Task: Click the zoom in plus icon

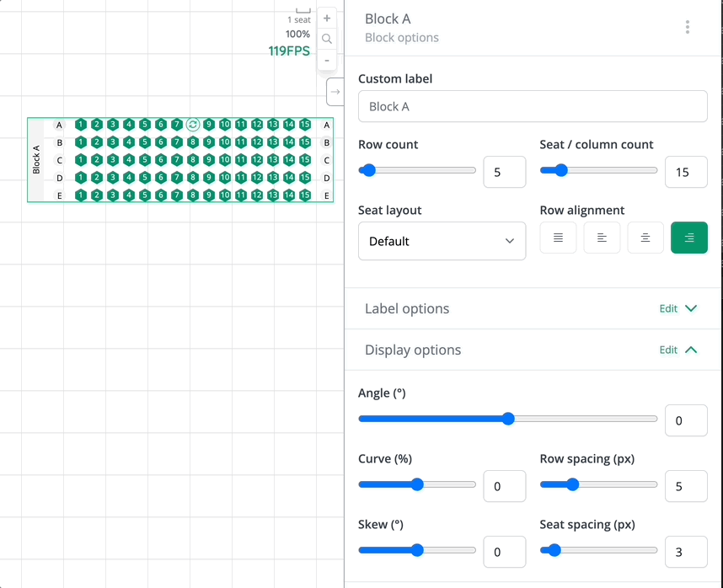Action: (x=327, y=17)
